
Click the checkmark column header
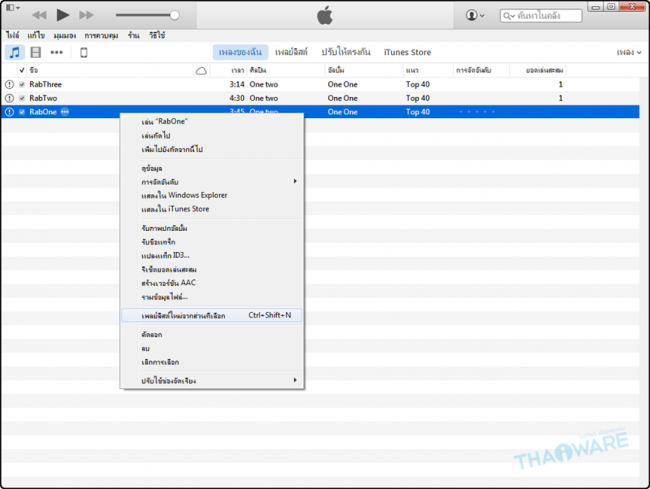click(x=22, y=70)
